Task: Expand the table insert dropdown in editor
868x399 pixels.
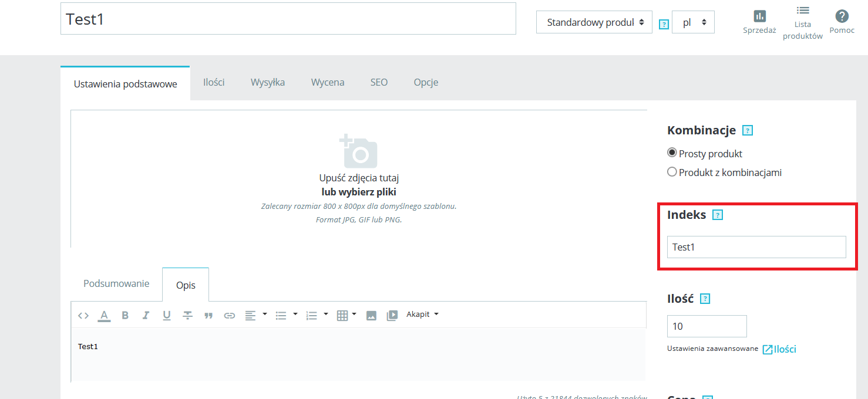Action: pos(346,316)
